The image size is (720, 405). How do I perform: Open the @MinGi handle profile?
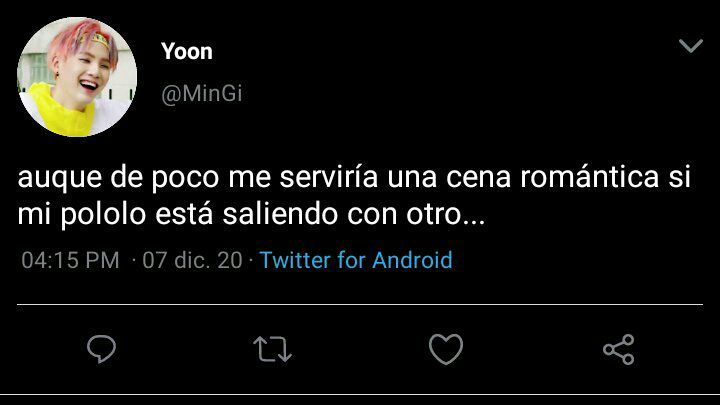(202, 94)
